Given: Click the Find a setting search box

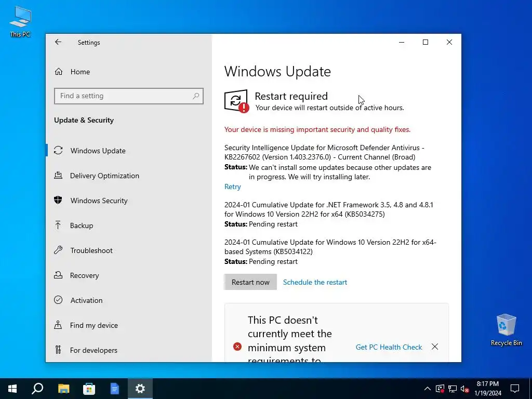Looking at the screenshot, I should tap(129, 96).
